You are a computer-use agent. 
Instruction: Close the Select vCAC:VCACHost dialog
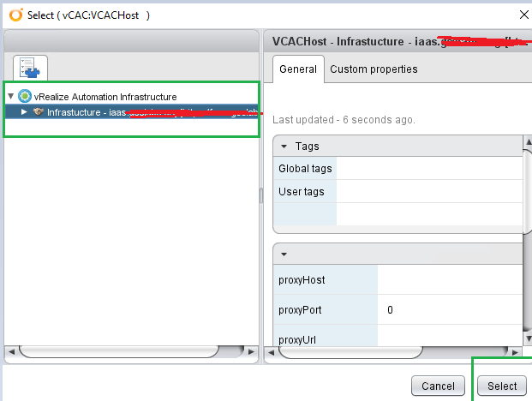(x=523, y=14)
